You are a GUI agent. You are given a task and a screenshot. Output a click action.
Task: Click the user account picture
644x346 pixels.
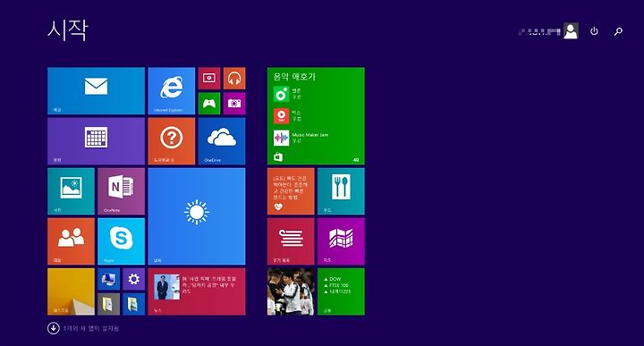point(571,31)
